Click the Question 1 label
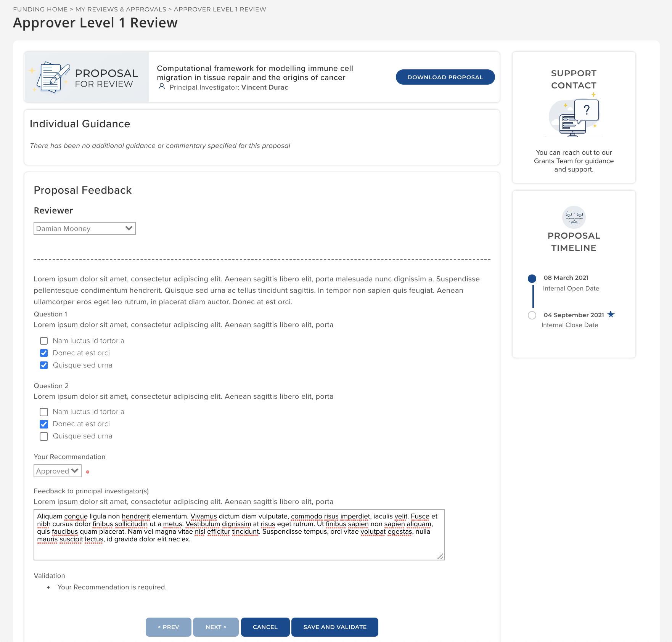The height and width of the screenshot is (642, 672). coord(51,314)
